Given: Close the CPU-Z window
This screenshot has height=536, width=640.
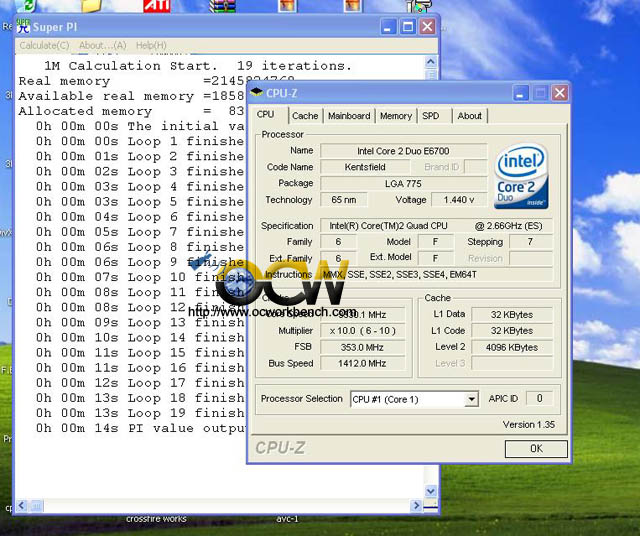Looking at the screenshot, I should point(560,93).
